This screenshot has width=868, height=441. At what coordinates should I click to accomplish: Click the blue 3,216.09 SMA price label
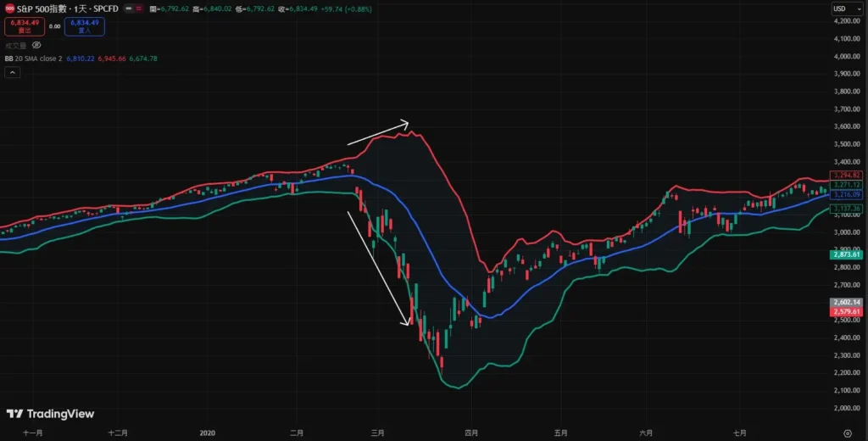coord(848,194)
